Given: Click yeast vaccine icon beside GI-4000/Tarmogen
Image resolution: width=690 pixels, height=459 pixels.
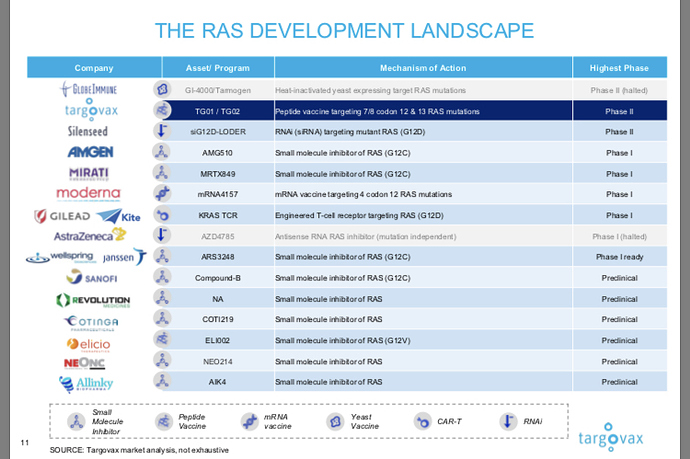Looking at the screenshot, I should click(x=162, y=89).
